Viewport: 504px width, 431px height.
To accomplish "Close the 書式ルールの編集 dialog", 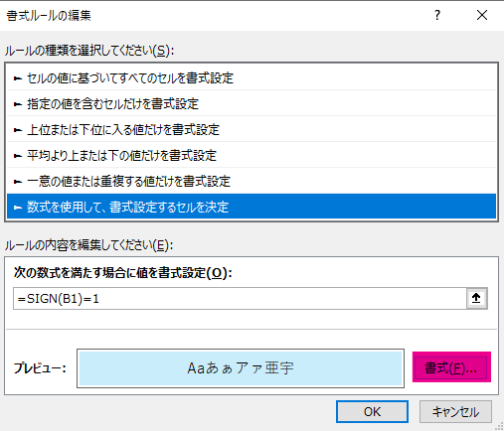I will pos(482,15).
